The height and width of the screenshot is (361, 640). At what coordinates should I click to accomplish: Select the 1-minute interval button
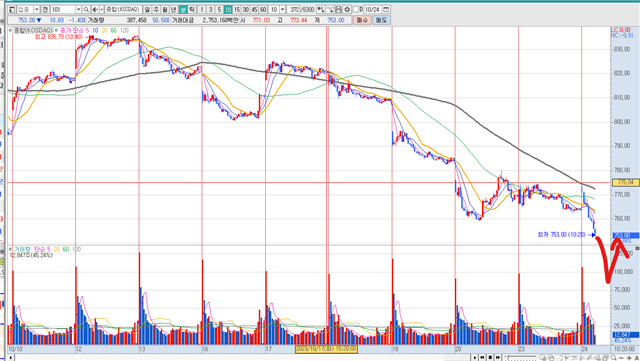click(x=202, y=9)
